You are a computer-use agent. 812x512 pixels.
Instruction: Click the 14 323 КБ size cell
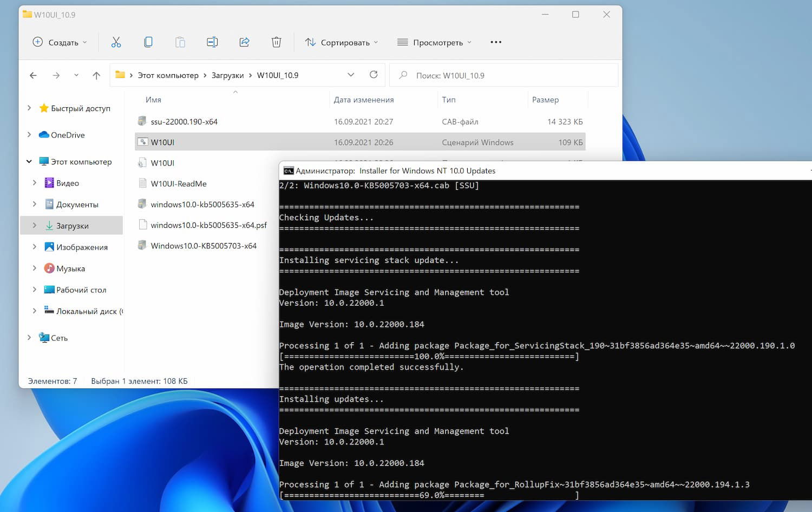565,122
